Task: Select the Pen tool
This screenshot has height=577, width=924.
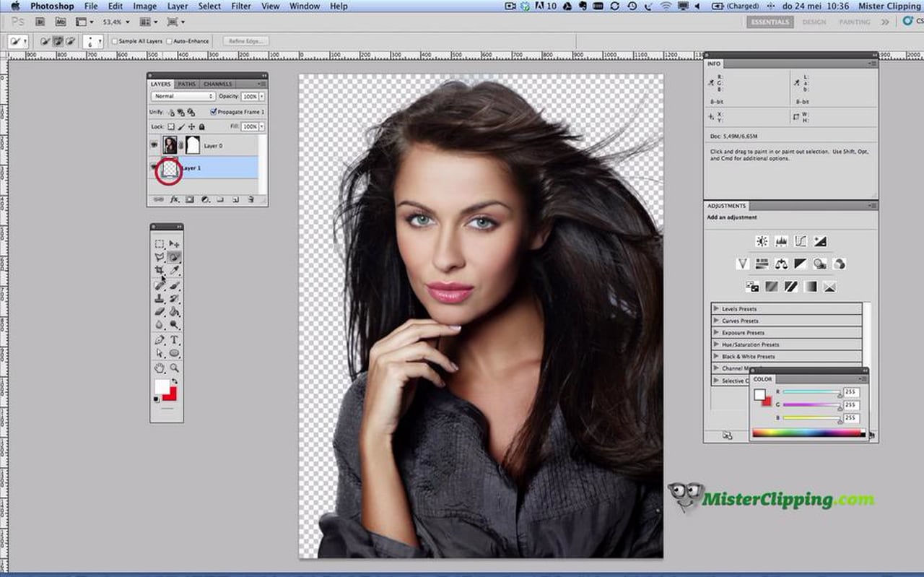Action: [x=160, y=340]
